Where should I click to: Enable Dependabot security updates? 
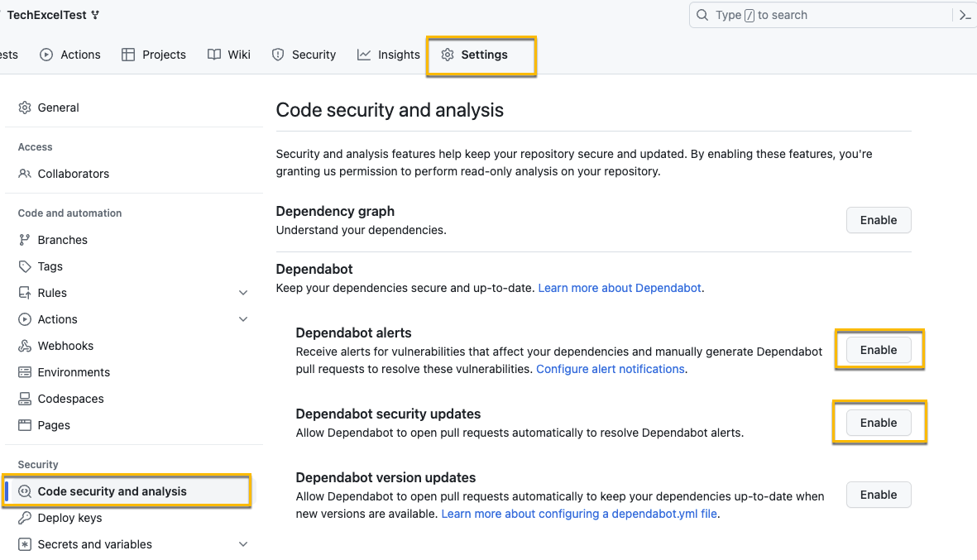point(878,423)
